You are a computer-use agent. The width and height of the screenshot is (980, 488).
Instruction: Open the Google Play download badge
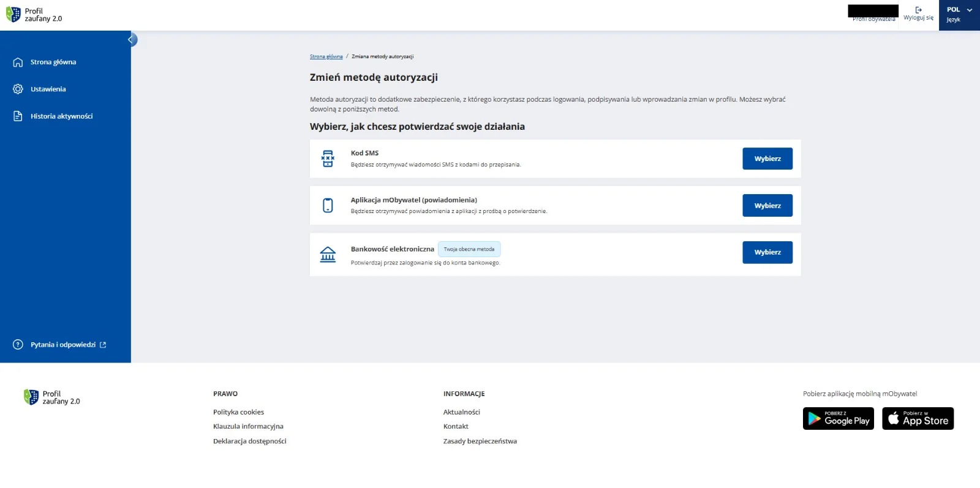click(839, 419)
